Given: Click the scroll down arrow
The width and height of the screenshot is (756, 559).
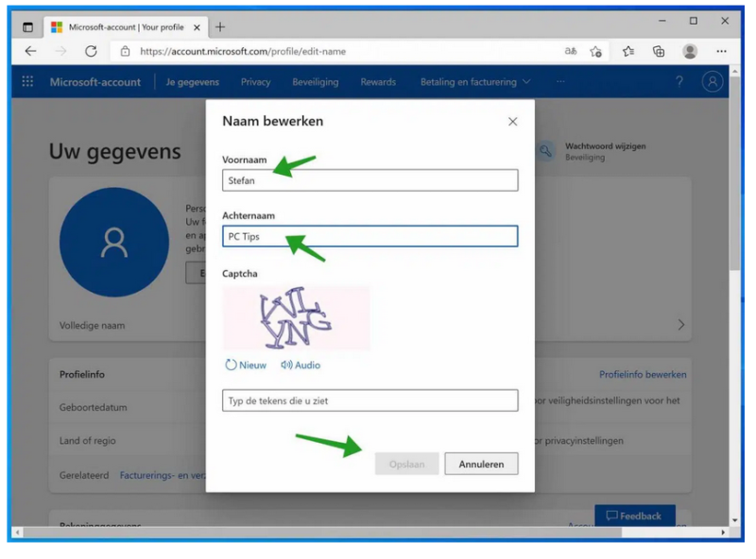Looking at the screenshot, I should (735, 520).
